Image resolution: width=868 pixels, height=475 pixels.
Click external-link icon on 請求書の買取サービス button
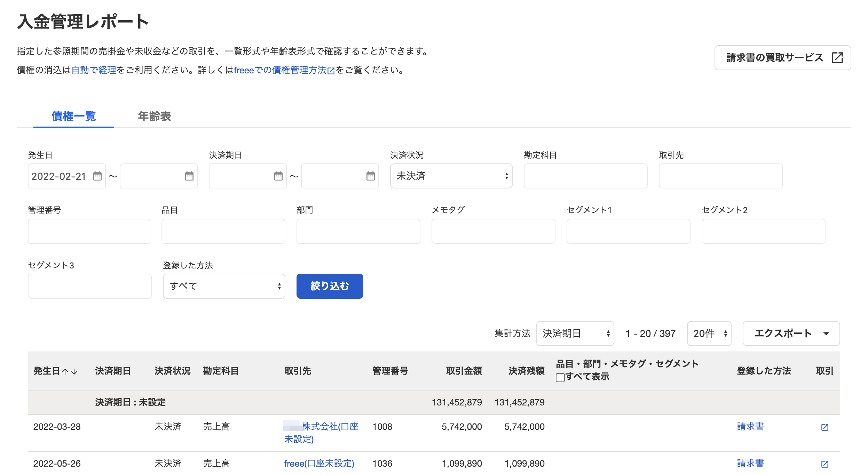point(837,58)
